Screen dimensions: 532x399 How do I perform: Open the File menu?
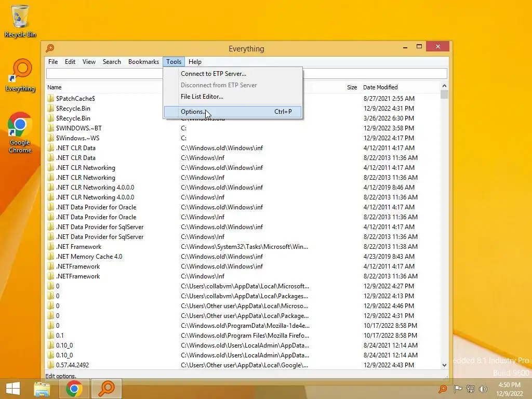[53, 62]
